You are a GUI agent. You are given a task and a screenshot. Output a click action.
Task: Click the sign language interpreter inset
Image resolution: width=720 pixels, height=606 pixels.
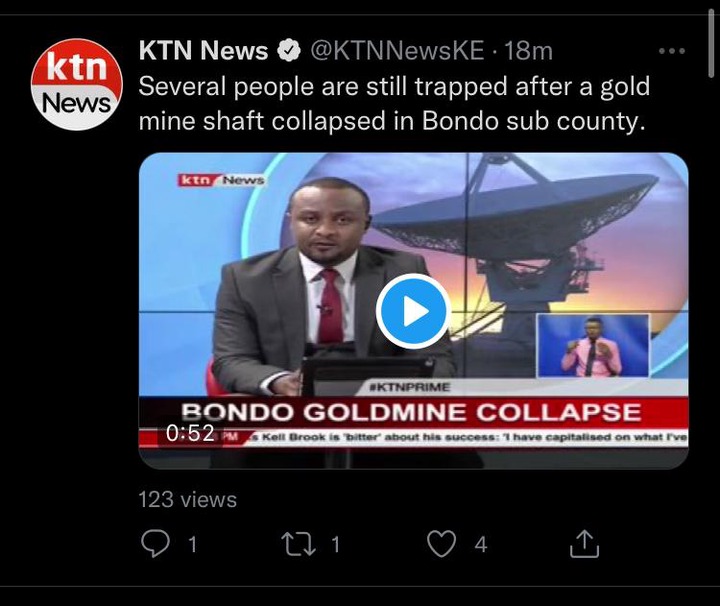592,346
